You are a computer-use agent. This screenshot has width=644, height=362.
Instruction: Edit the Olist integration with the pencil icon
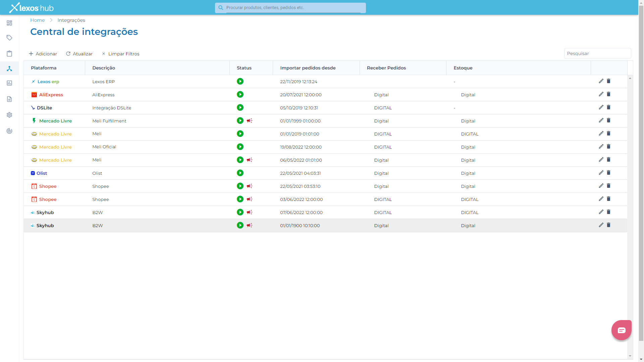(x=601, y=173)
